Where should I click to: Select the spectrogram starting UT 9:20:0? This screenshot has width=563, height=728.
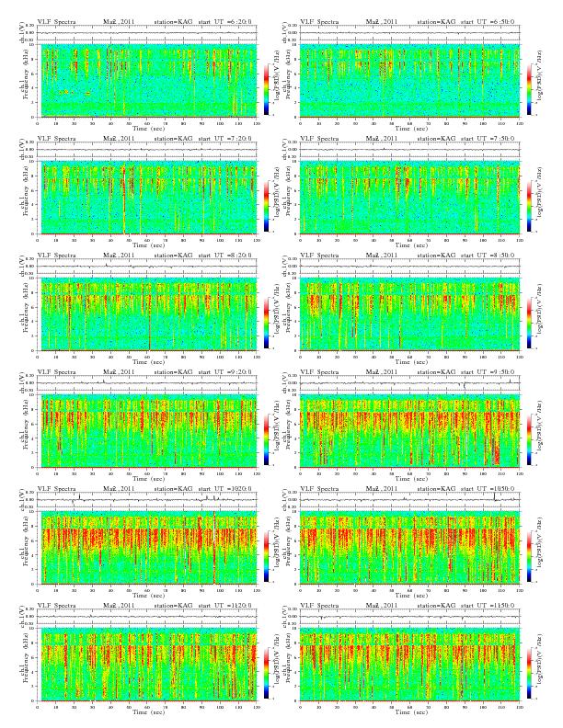(x=147, y=431)
